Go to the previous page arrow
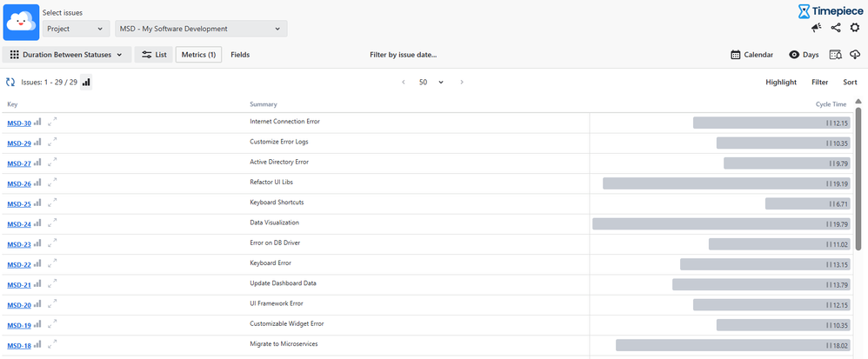This screenshot has width=868, height=359. [x=404, y=82]
